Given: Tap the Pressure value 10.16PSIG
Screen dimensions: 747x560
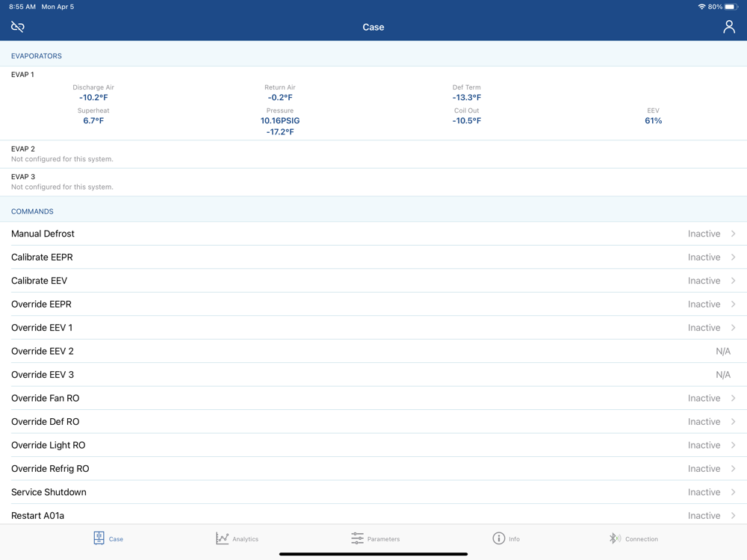Looking at the screenshot, I should pyautogui.click(x=280, y=121).
